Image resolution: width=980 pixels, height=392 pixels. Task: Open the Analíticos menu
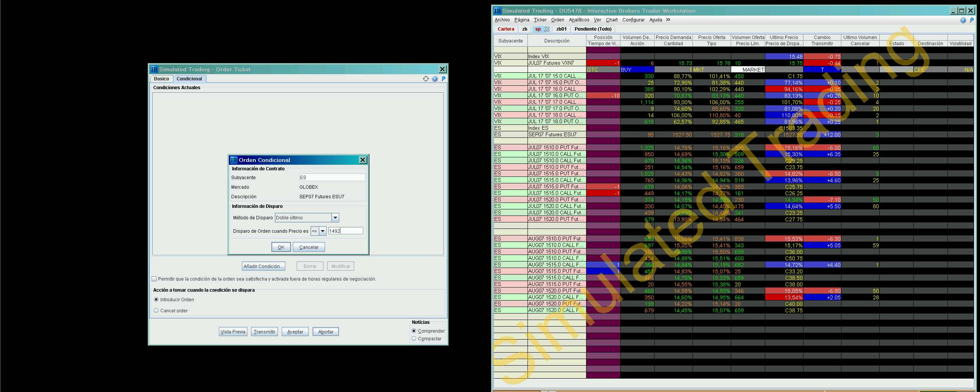tap(579, 20)
